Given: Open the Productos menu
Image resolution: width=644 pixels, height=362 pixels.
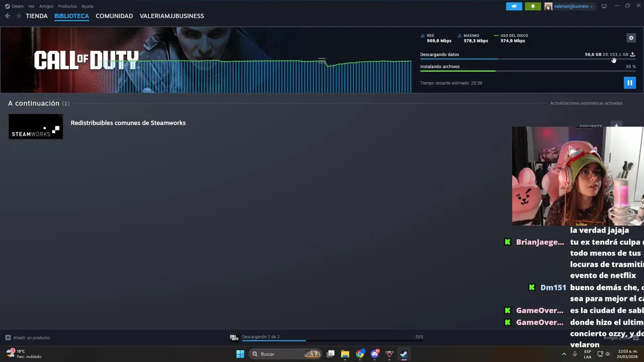Looking at the screenshot, I should pos(67,7).
